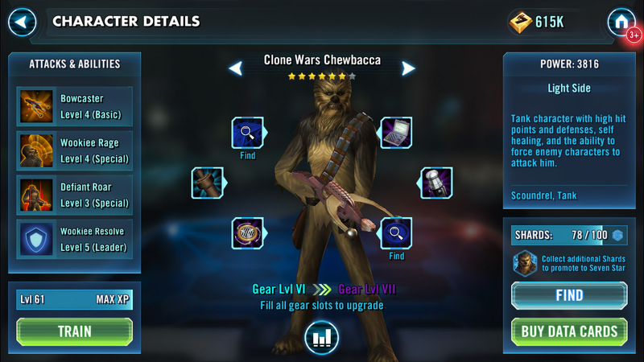The image size is (644, 362).
Task: Tap the Shards 78/100 progress bar
Action: pyautogui.click(x=569, y=235)
